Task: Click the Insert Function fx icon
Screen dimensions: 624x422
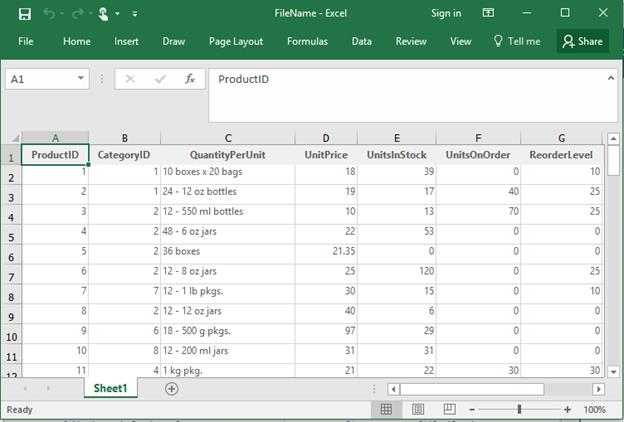Action: click(190, 79)
